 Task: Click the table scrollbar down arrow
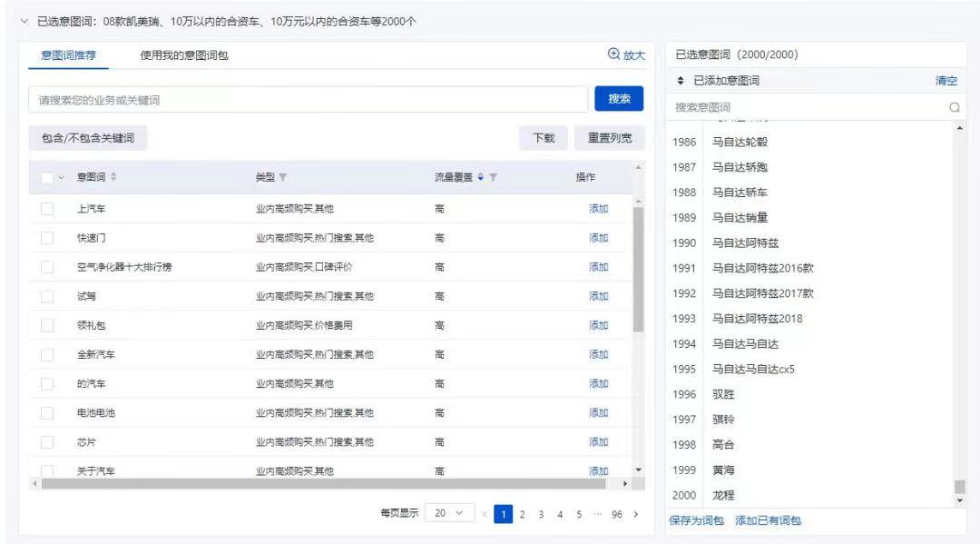[x=638, y=470]
